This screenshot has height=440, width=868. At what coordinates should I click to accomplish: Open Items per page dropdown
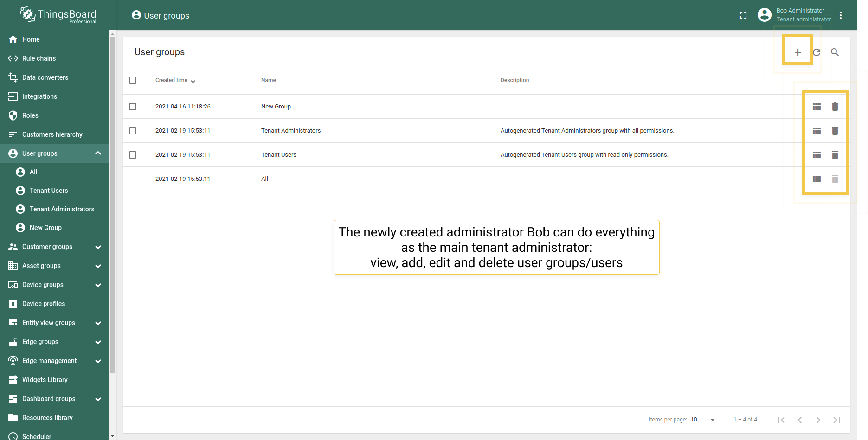click(703, 420)
